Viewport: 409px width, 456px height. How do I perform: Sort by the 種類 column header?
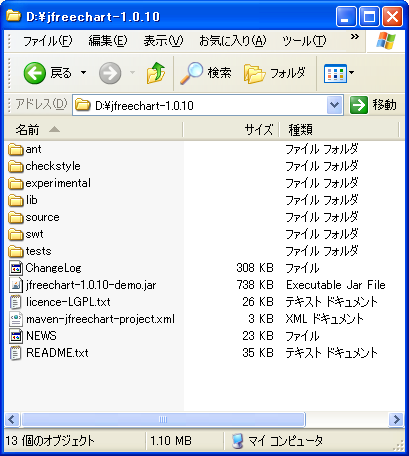point(339,130)
